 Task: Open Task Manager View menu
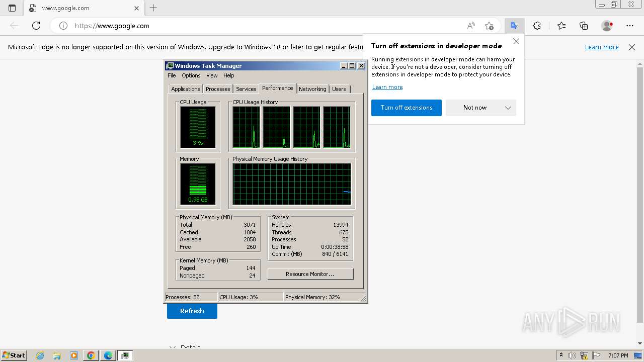212,75
